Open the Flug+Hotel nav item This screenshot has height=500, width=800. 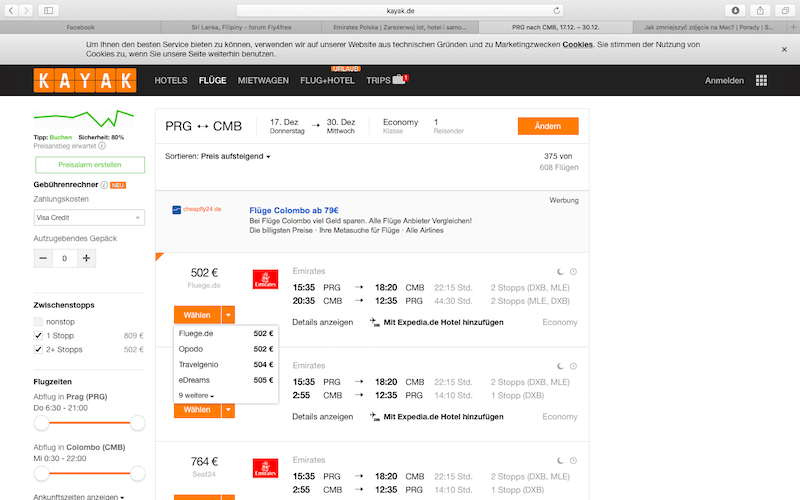328,81
